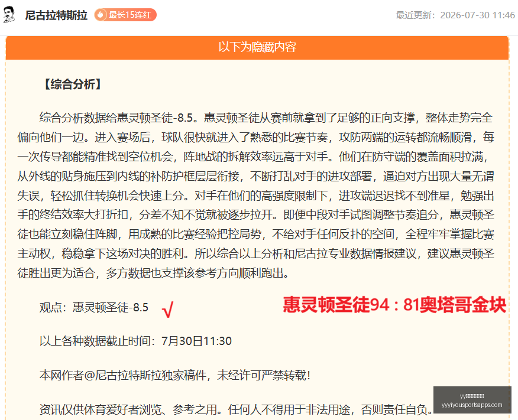Select the disclaimer line starting 资讯仅供体育爱好者浏览

coord(236,409)
